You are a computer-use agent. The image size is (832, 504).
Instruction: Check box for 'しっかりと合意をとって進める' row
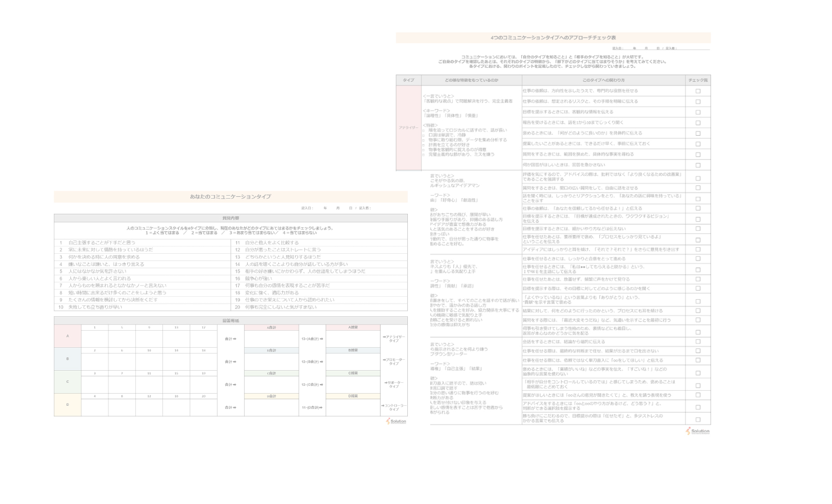click(697, 259)
